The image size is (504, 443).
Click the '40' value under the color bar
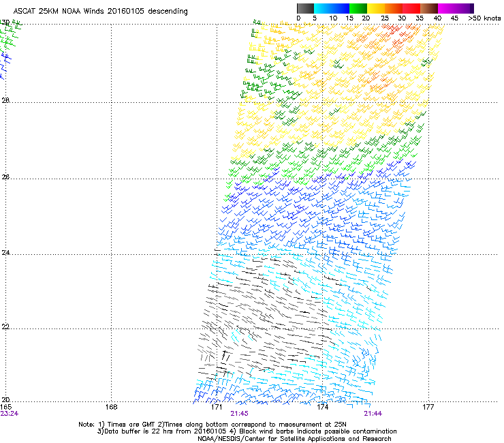pos(437,18)
